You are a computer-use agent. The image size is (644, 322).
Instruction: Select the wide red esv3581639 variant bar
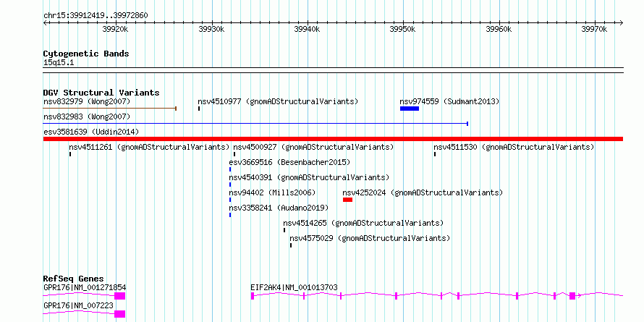333,139
